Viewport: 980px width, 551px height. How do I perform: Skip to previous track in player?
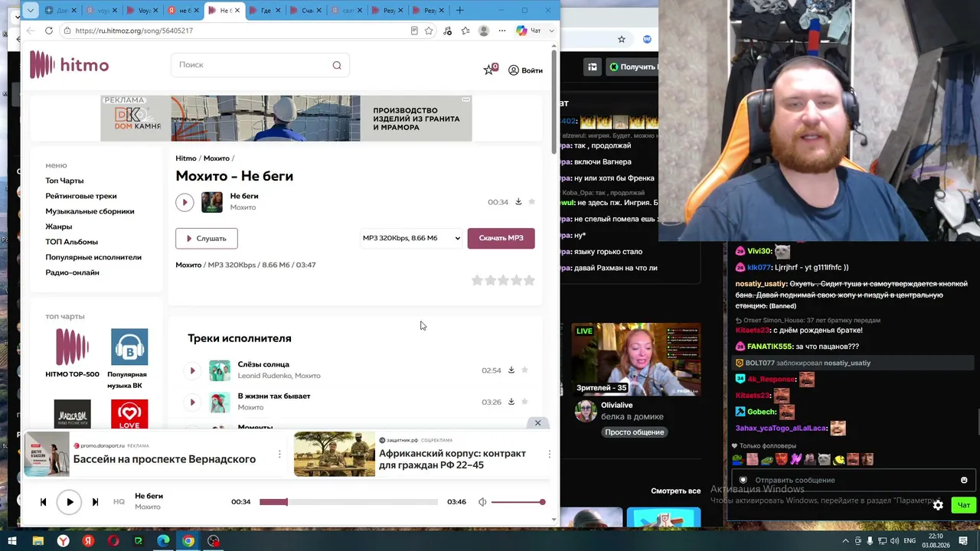click(x=43, y=502)
